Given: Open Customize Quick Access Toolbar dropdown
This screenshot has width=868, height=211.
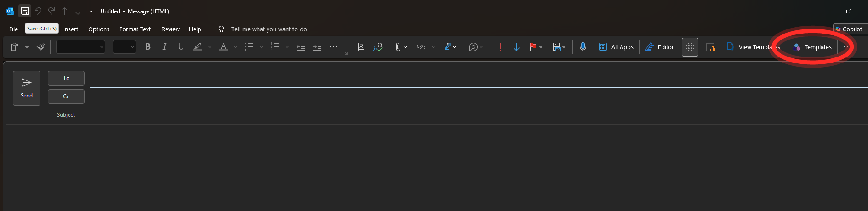Looking at the screenshot, I should click(x=91, y=11).
